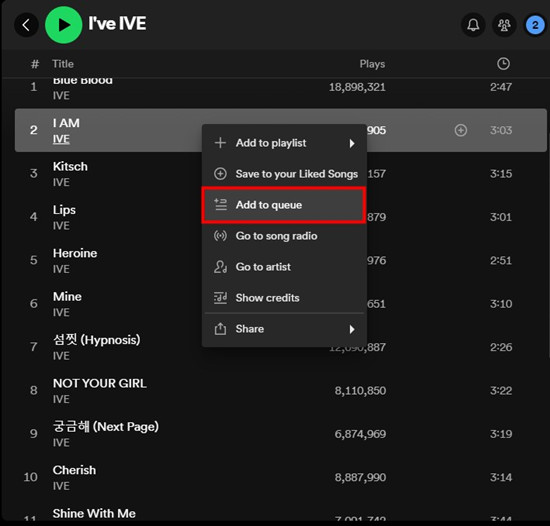Open the IVE artist link under I AM
The image size is (550, 526).
[61, 139]
